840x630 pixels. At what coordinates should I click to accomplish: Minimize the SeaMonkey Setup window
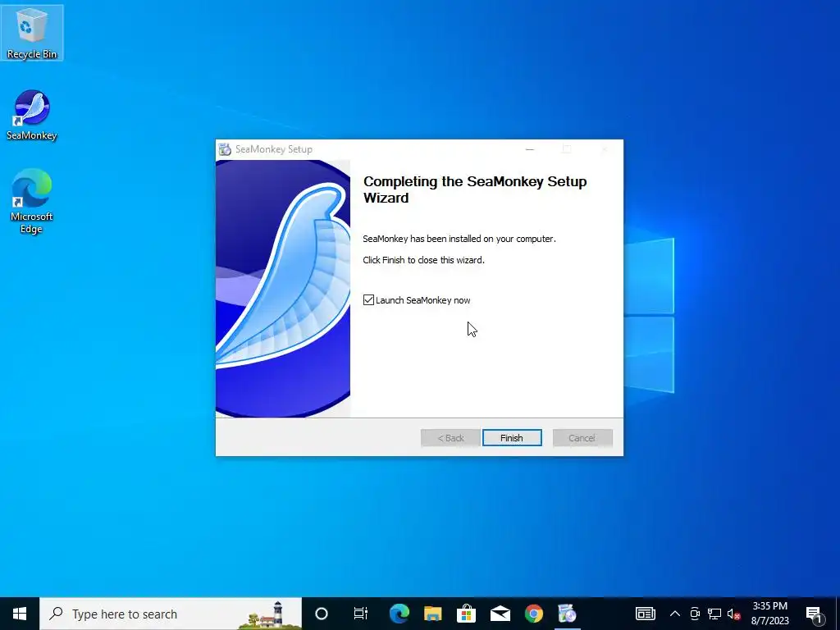530,149
